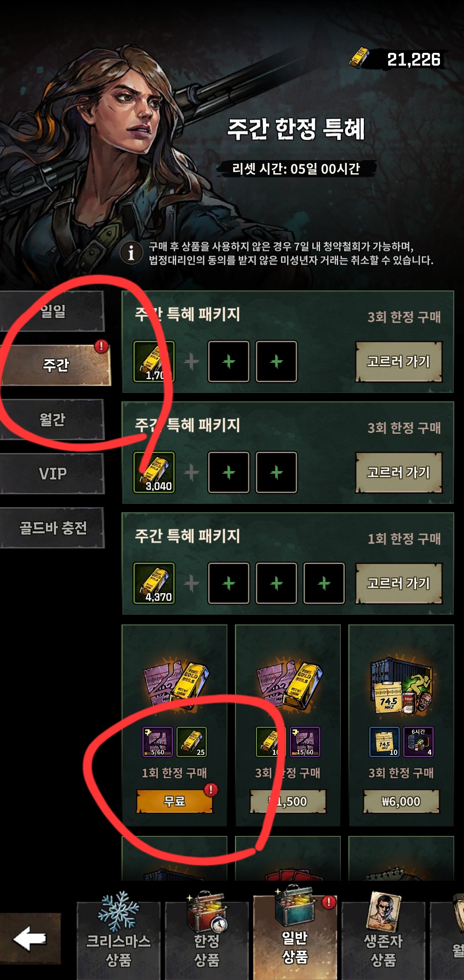Select the 일반 상품 bottom tab
This screenshot has width=464, height=980.
point(295,934)
